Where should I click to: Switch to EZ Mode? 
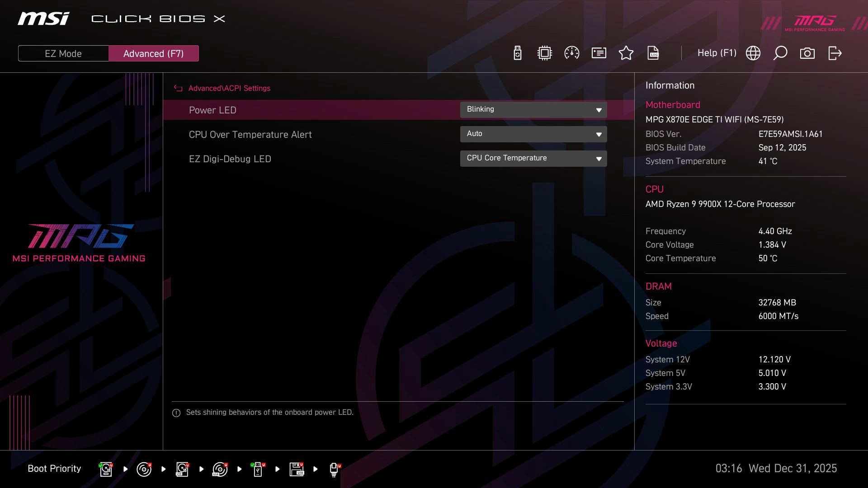(63, 53)
